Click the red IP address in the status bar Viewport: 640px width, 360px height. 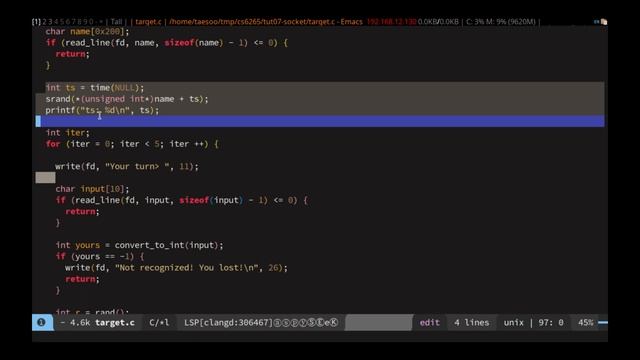tap(391, 22)
